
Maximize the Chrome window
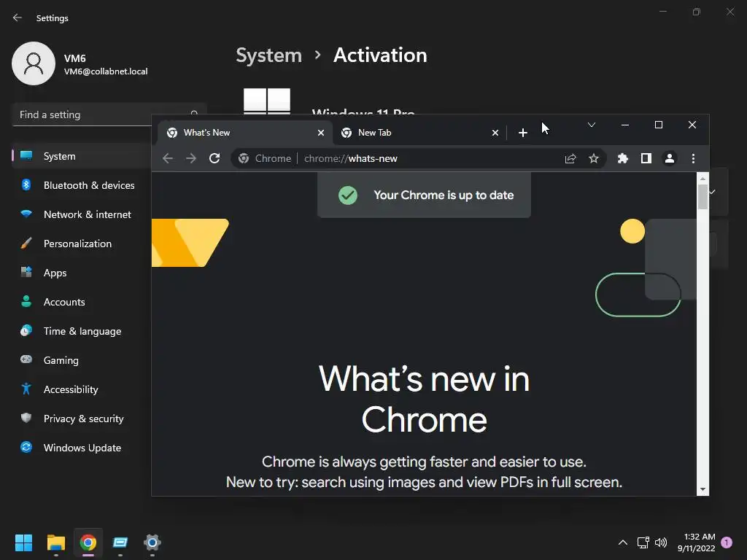tap(659, 125)
